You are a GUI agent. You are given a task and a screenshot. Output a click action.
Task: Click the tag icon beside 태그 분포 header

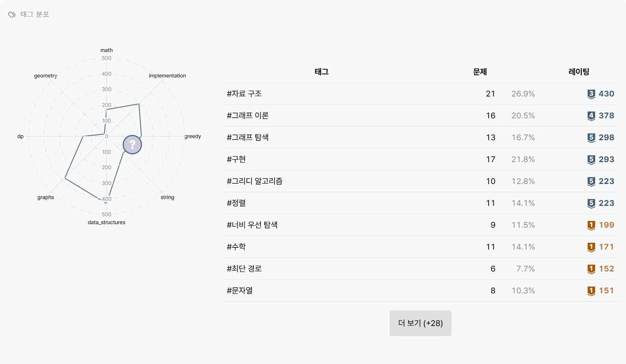tap(11, 15)
